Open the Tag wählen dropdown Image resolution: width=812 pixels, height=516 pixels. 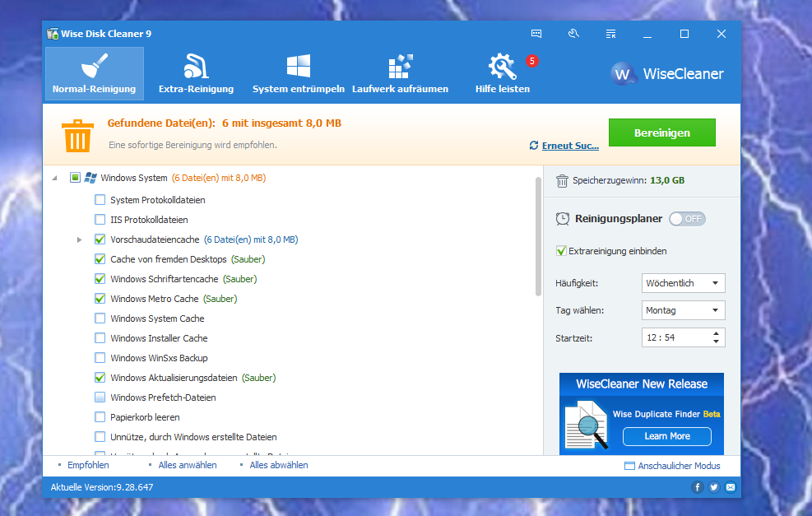(x=683, y=310)
